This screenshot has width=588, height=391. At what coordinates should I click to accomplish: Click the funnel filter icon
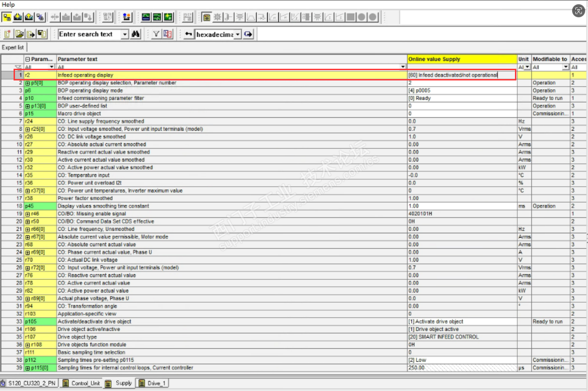tap(156, 34)
